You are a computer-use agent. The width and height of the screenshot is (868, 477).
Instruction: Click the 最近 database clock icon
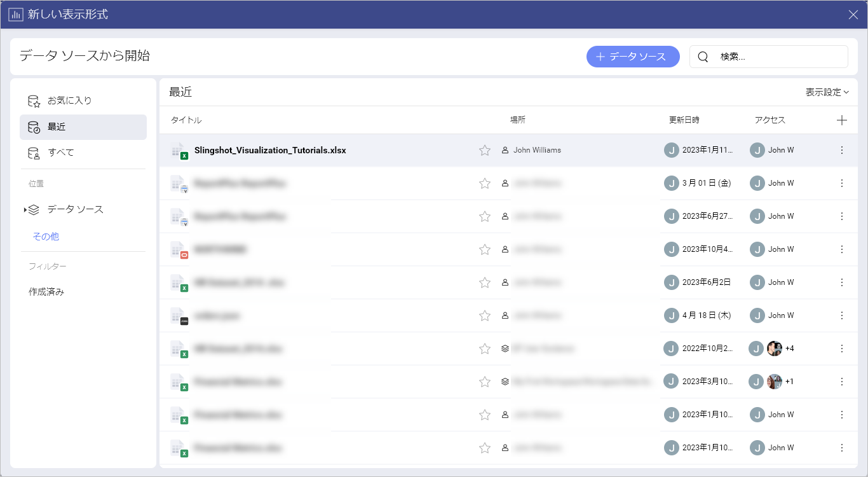click(34, 127)
